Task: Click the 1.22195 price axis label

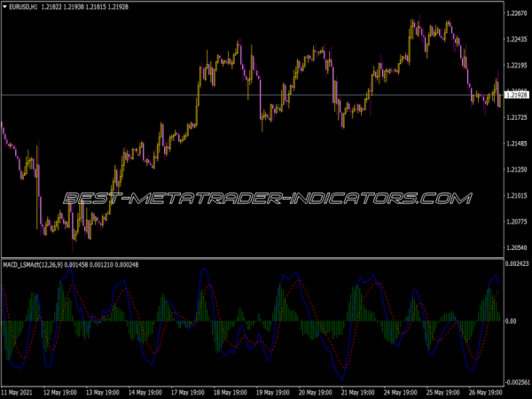Action: [517, 66]
